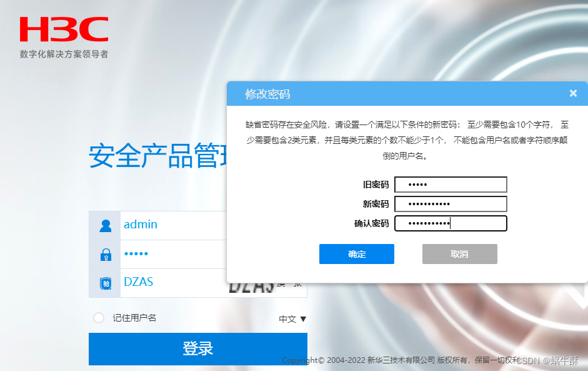This screenshot has width=588, height=371.
Task: Select the 记住用户名 remember username option
Action: (99, 318)
